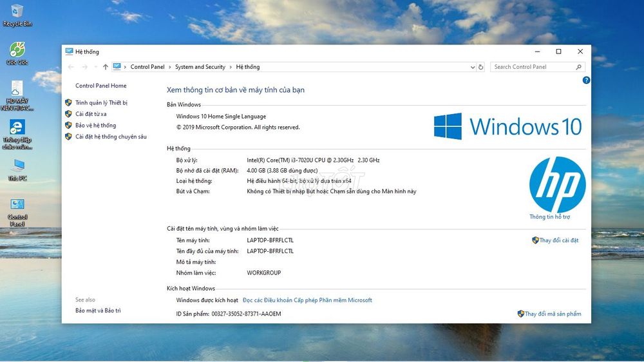Open Trình quản lý Thiết bị link

[101, 102]
